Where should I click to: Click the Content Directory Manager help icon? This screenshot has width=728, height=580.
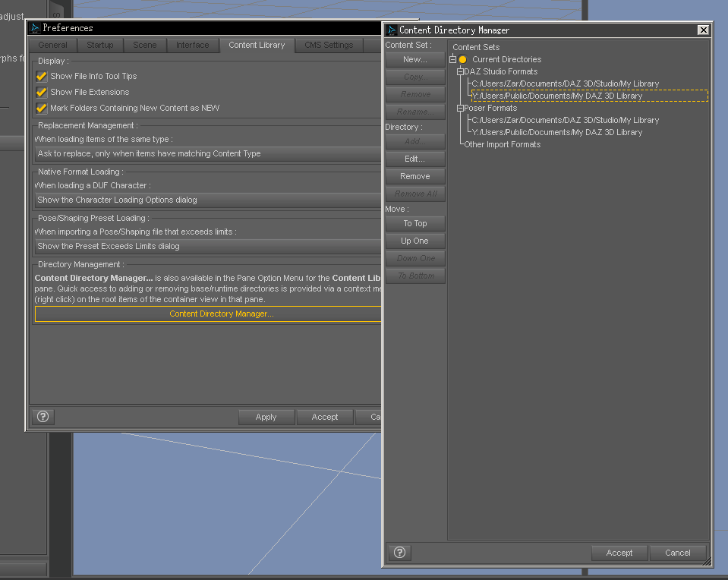point(400,552)
